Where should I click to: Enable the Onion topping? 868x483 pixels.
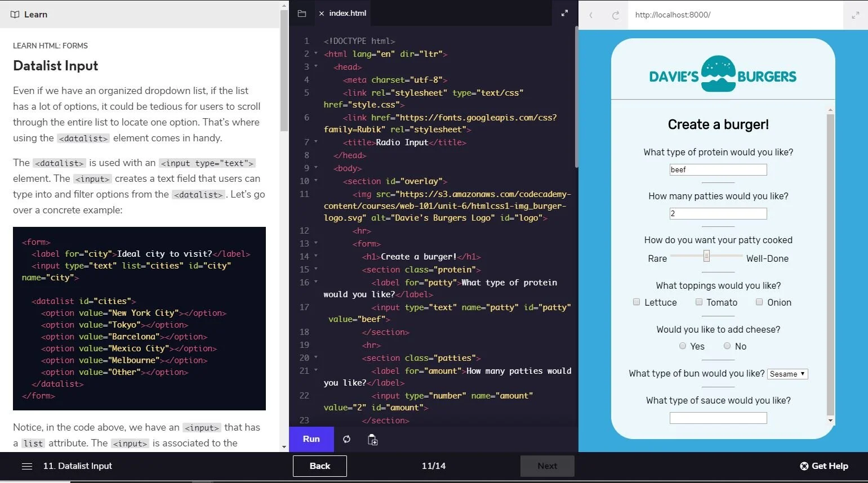click(x=759, y=302)
